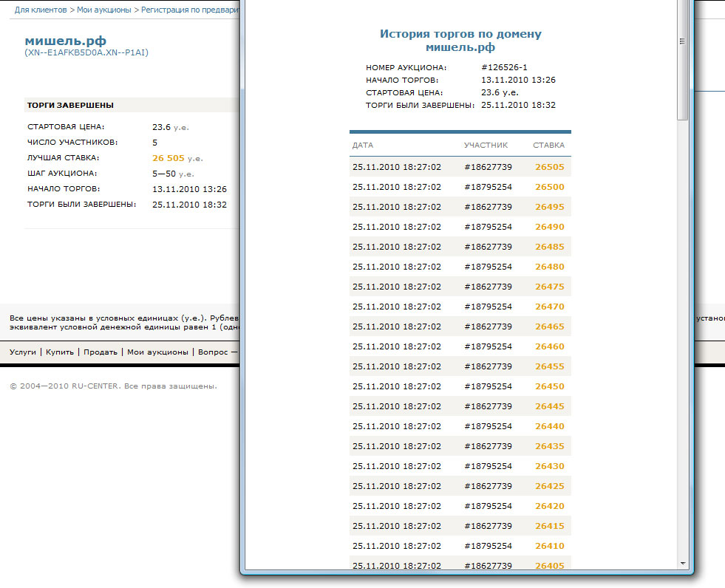The image size is (725, 588).
Task: Select the bid value 26415
Action: pos(550,526)
